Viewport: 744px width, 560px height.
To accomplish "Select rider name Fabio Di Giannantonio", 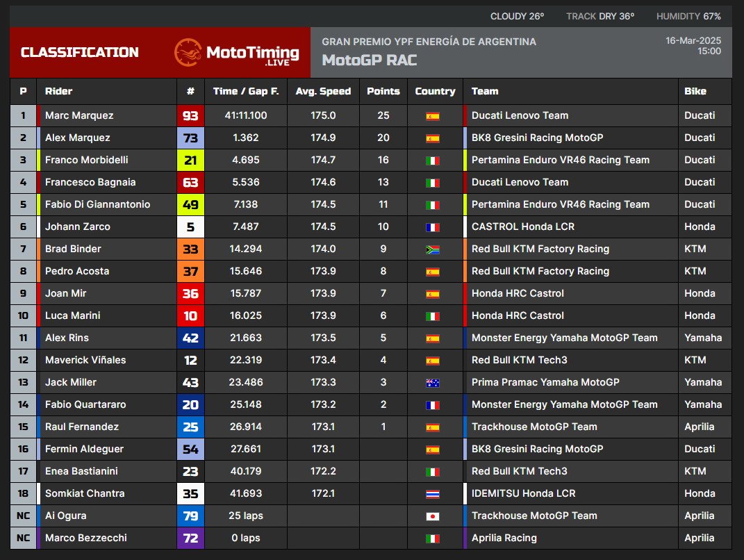I will pos(97,204).
